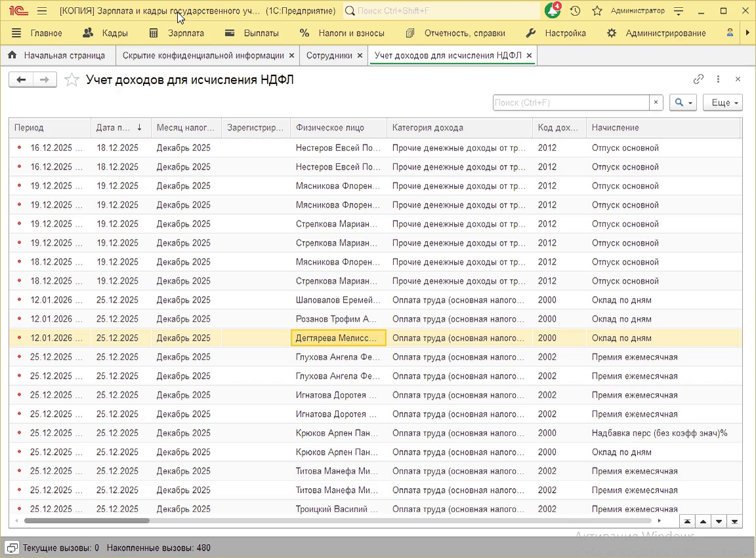
Task: Open the Зарплата section
Action: click(177, 33)
